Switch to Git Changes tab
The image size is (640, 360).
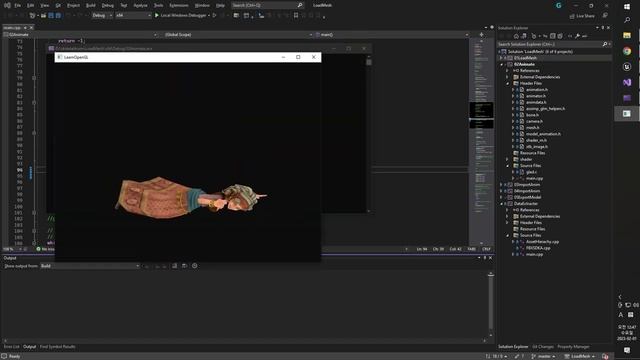[x=543, y=347]
